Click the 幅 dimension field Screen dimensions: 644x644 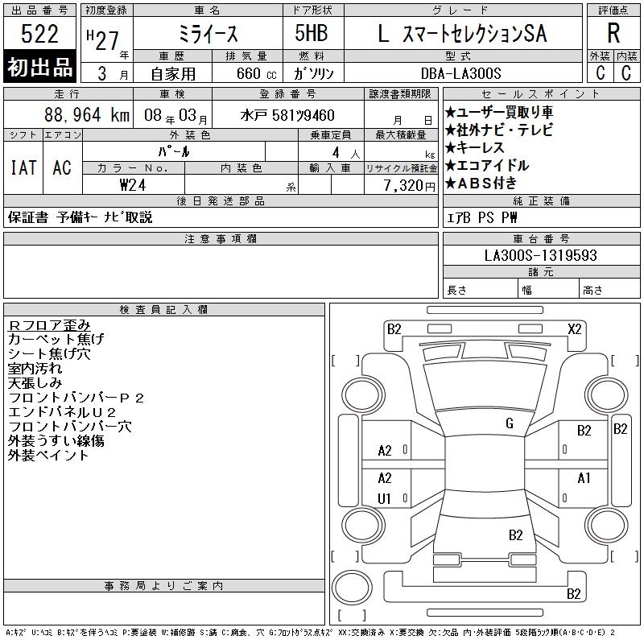pyautogui.click(x=548, y=288)
